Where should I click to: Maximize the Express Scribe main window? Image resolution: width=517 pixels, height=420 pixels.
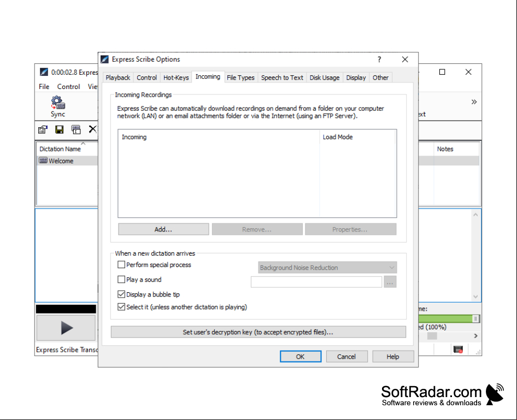point(442,72)
